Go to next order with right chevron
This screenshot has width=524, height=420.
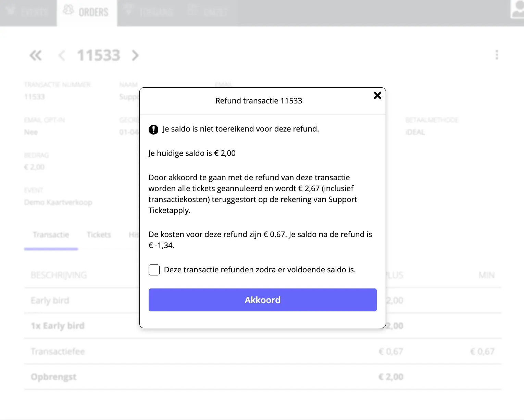pyautogui.click(x=135, y=55)
